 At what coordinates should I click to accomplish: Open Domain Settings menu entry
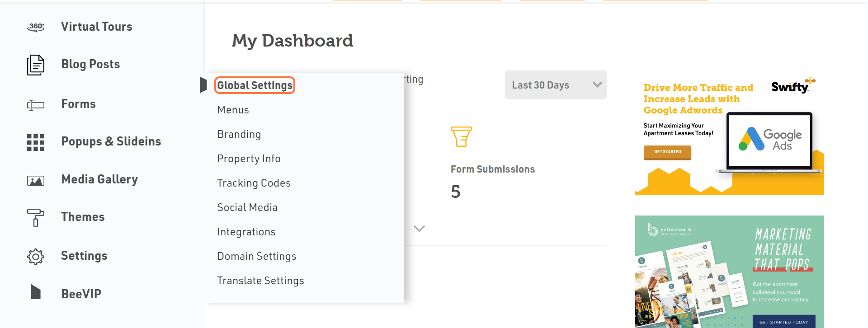[256, 256]
